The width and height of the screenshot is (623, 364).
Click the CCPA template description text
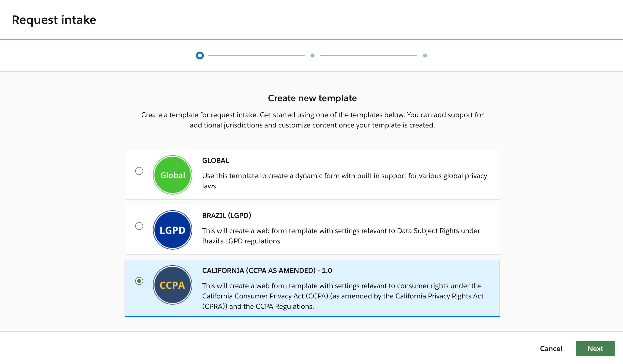342,296
